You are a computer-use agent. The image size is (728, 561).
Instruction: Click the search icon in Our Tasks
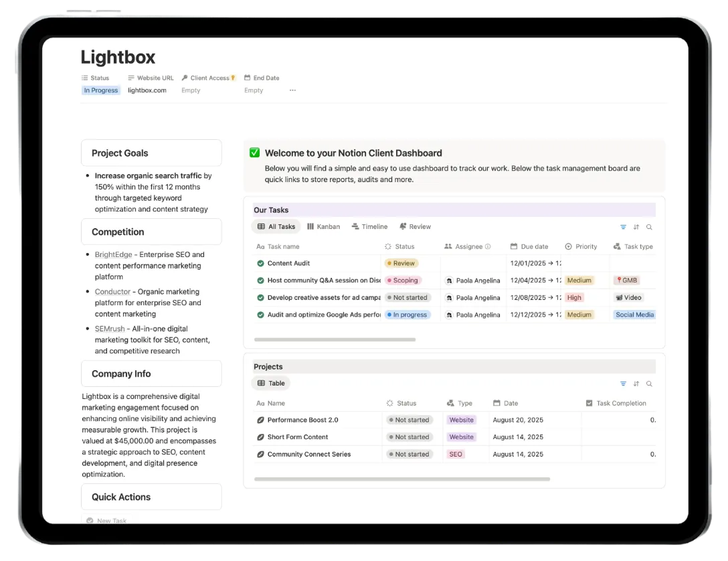(x=649, y=227)
